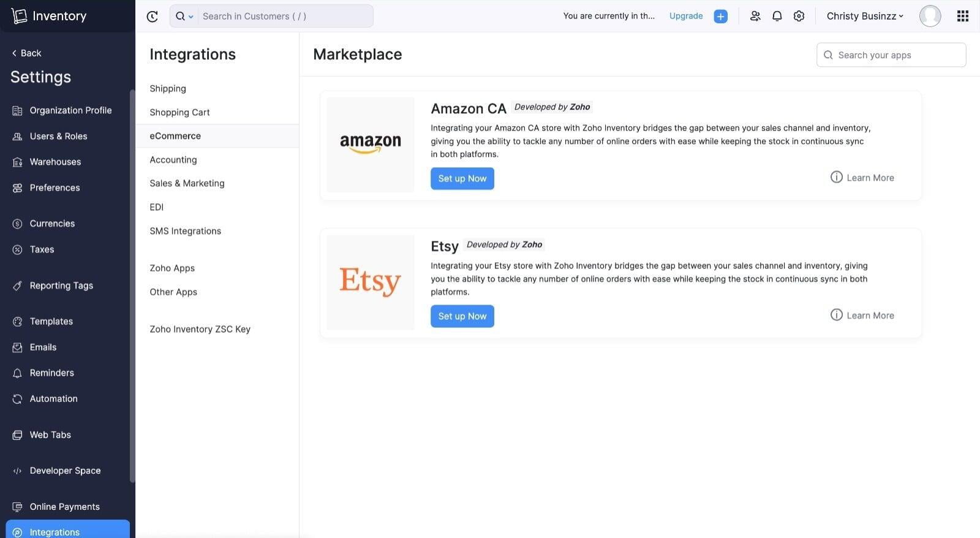Expand the Christy Businzz organization dropdown
This screenshot has width=980, height=538.
tap(865, 16)
